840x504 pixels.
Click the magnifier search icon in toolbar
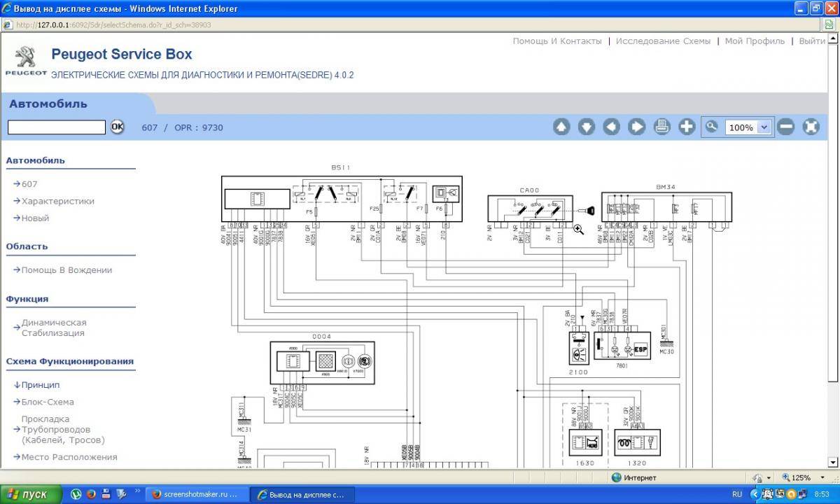[x=712, y=127]
